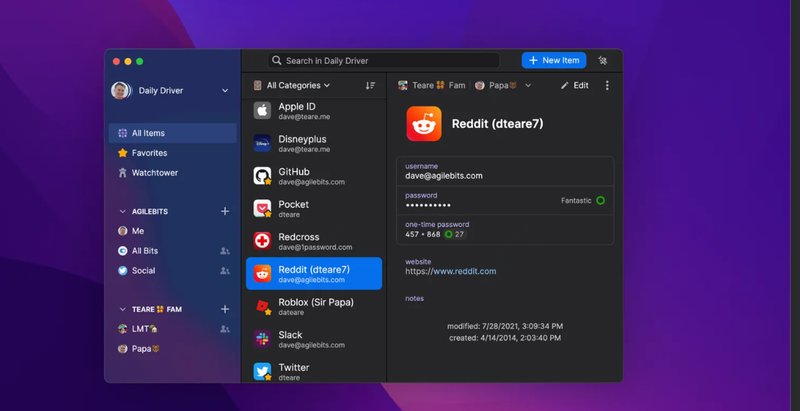This screenshot has height=411, width=800.
Task: Open the Daily Driver account switcher
Action: coord(171,91)
